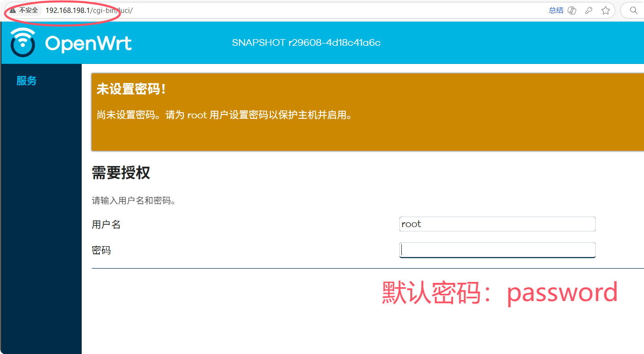The width and height of the screenshot is (644, 354).
Task: Click the magnifier search icon
Action: click(633, 10)
